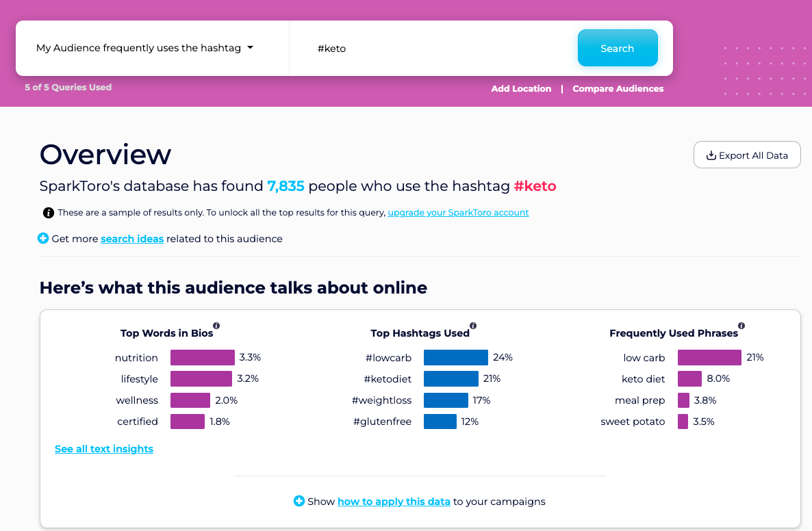The height and width of the screenshot is (531, 812).
Task: Follow the upgrade your SparkToro account link
Action: coord(458,213)
